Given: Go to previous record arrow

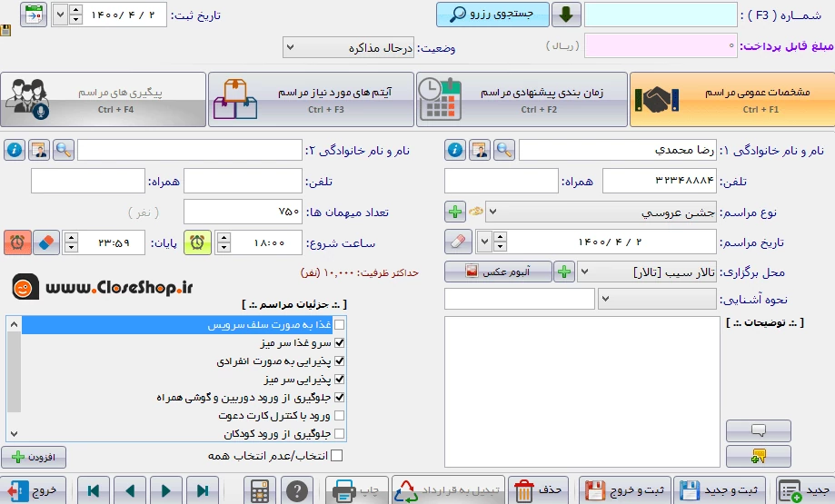Looking at the screenshot, I should click(130, 490).
